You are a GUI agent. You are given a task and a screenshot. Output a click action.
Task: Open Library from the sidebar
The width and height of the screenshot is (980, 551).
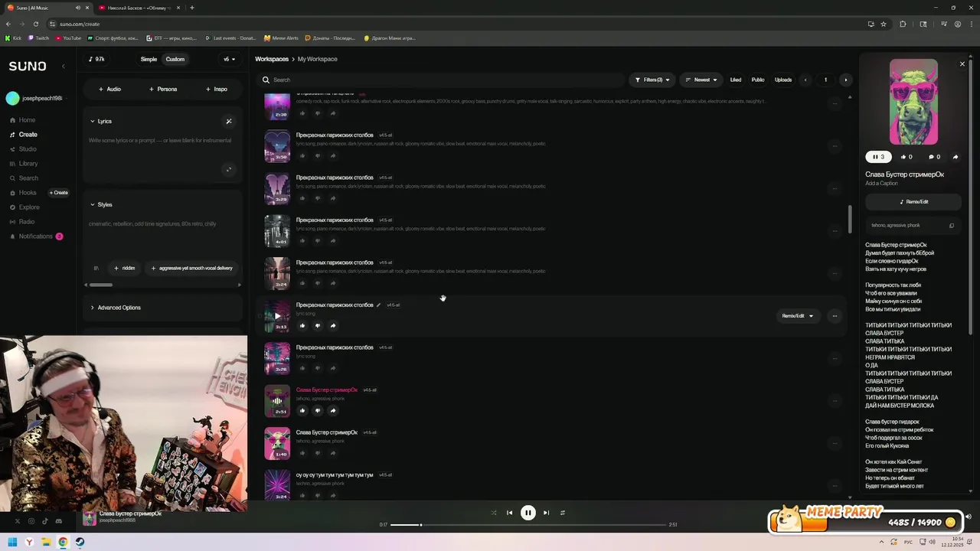[24, 164]
